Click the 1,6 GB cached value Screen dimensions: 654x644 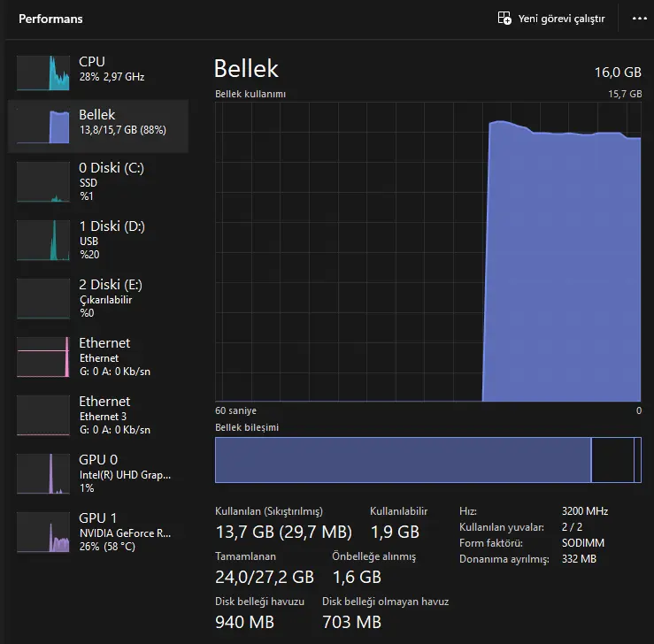357,578
